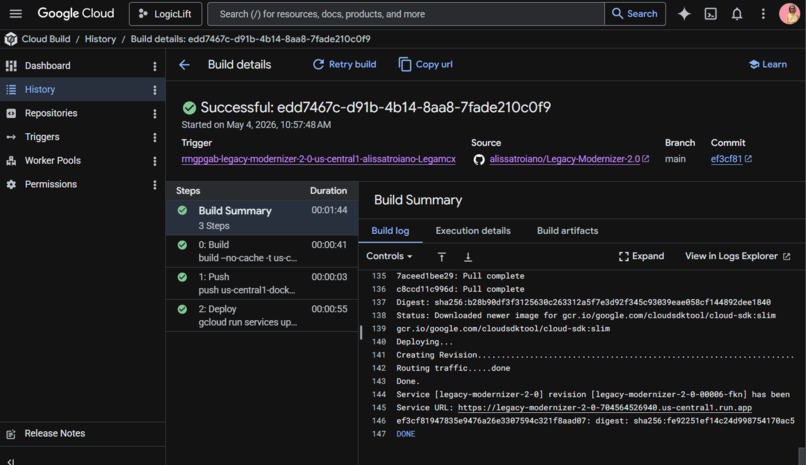The width and height of the screenshot is (806, 465).
Task: Click the Cloud Build product icon in the breadcrumb
Action: 11,39
